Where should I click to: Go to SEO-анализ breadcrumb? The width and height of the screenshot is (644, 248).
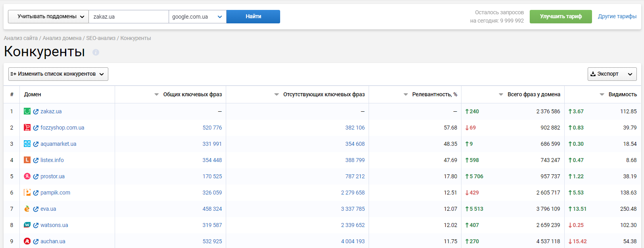click(101, 38)
